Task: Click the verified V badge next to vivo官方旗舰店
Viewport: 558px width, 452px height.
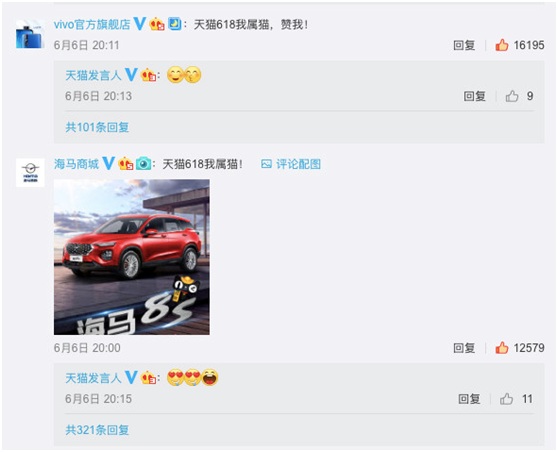Action: pos(140,24)
